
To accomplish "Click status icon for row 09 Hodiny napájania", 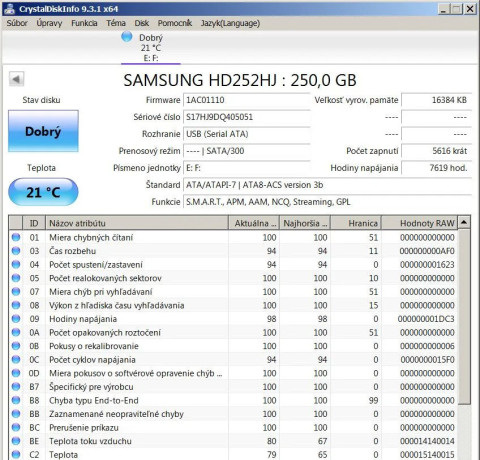I will (x=16, y=319).
